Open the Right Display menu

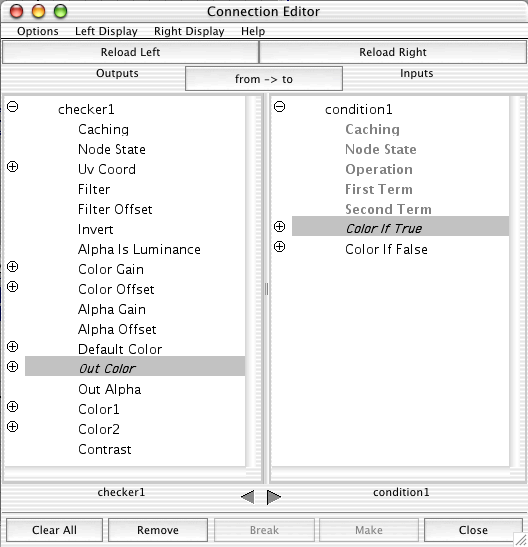189,31
